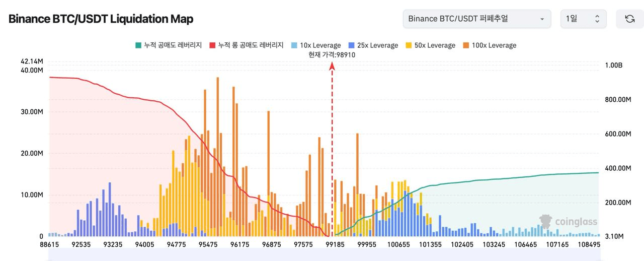Viewport: 644px width, 261px height.
Task: Click the left axis value 42.14M
Action: pyautogui.click(x=32, y=61)
